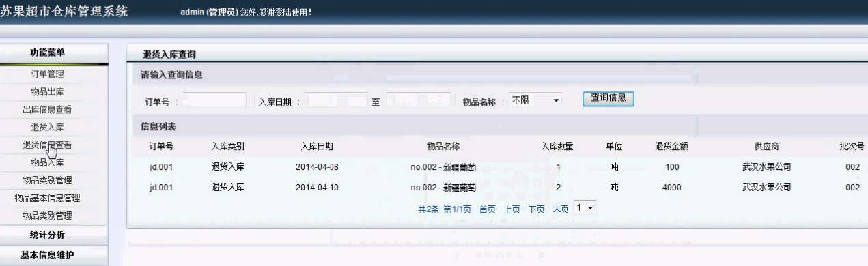Click the 共2条 第1/1页 page summary text

coord(445,209)
